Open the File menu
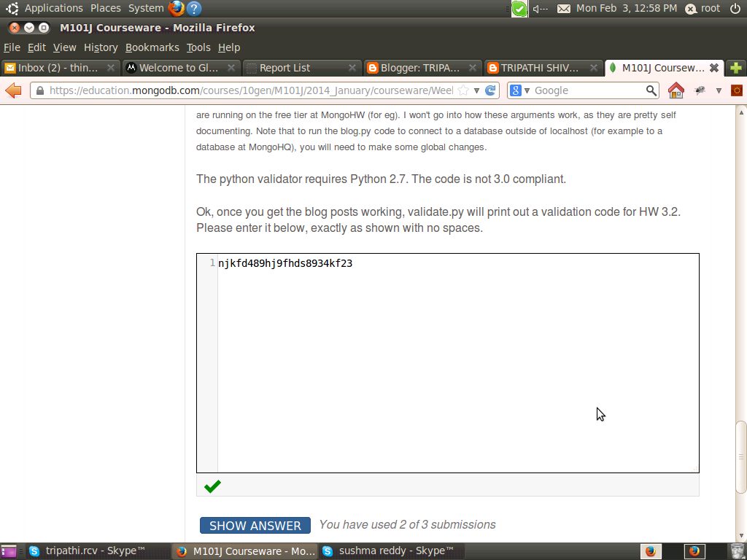The width and height of the screenshot is (747, 560). (x=12, y=47)
